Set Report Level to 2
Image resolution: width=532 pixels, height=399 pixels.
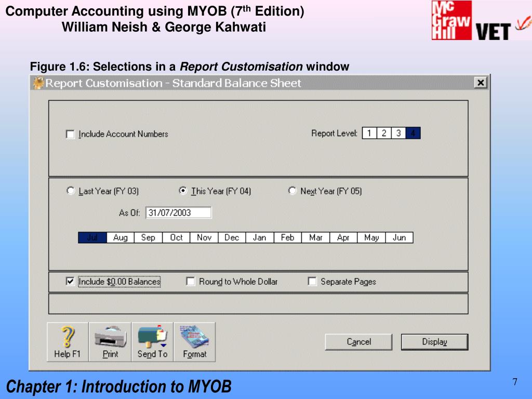384,133
